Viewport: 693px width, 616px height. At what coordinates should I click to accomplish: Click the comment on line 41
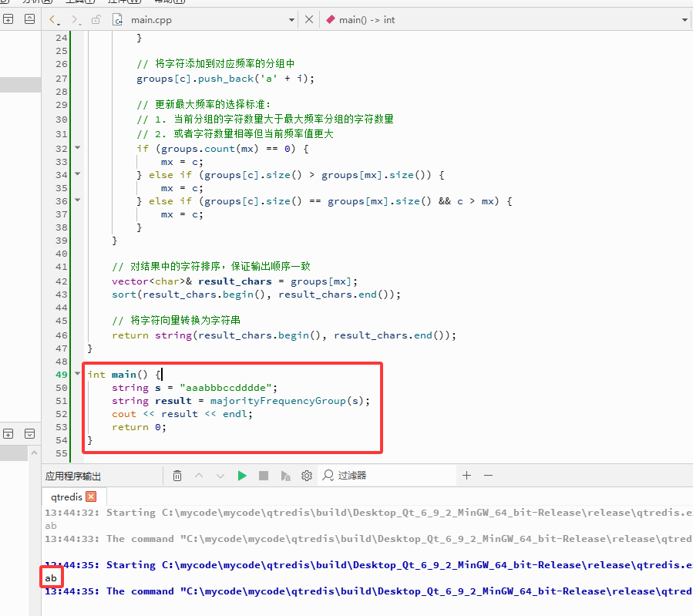[211, 266]
